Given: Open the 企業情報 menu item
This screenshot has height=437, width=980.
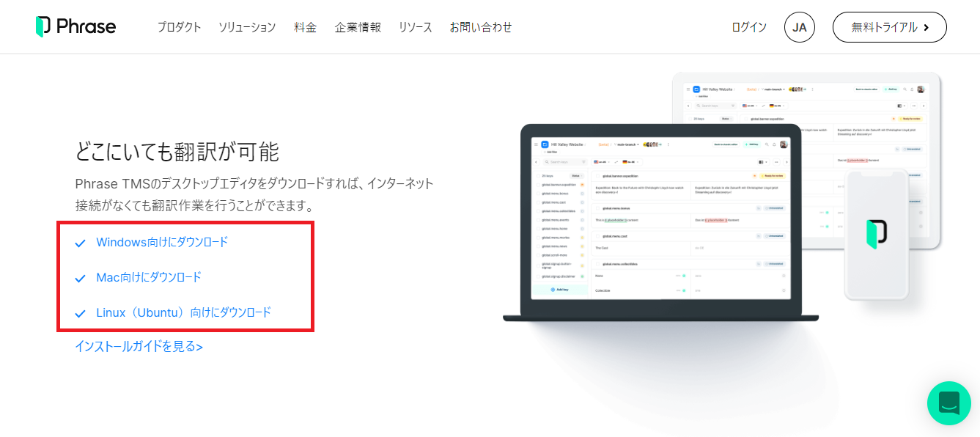Looking at the screenshot, I should [358, 27].
